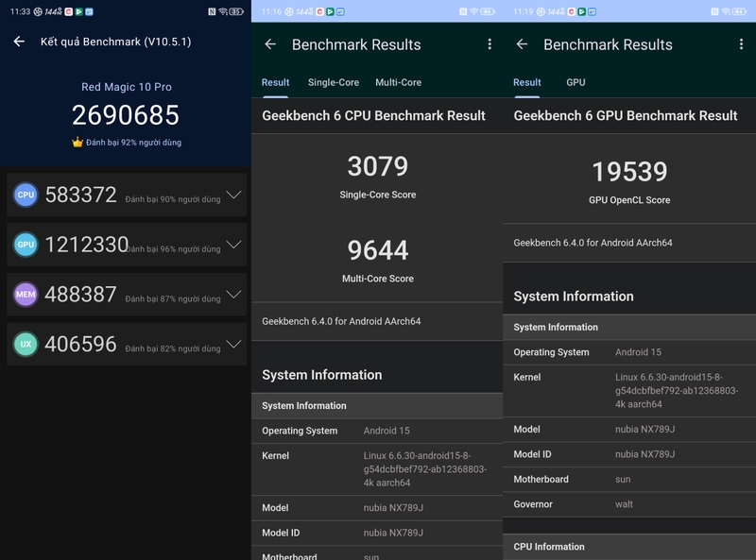Open overflow menu on GPU benchmark screen
Image resolution: width=756 pixels, height=560 pixels.
click(741, 44)
